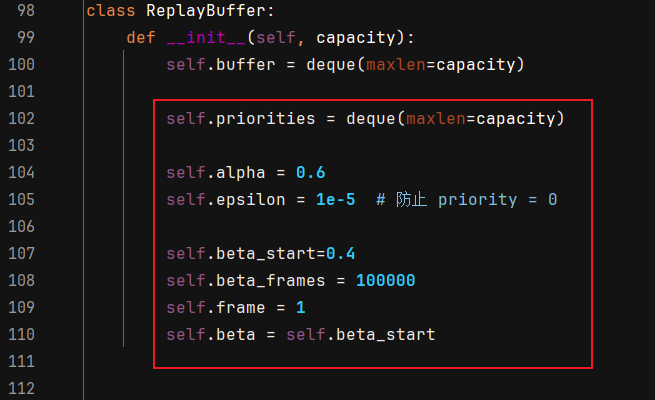Click the alpha value 0.6
The image size is (655, 400).
(x=310, y=172)
